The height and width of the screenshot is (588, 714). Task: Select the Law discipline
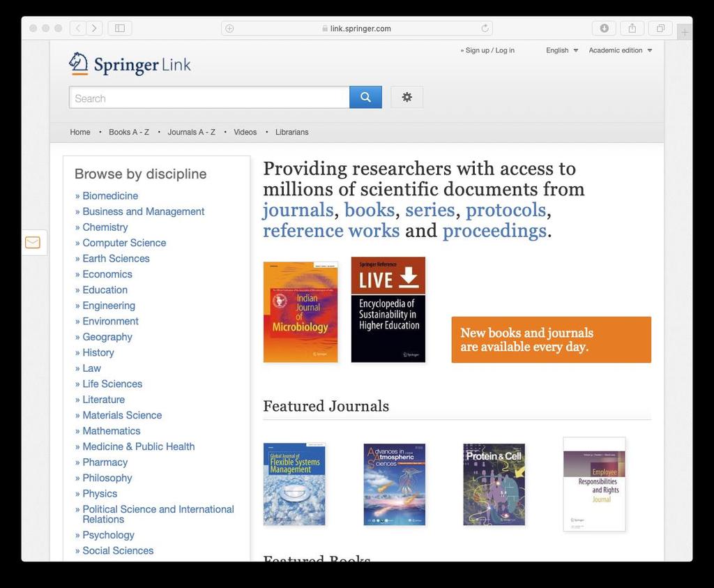pyautogui.click(x=91, y=368)
